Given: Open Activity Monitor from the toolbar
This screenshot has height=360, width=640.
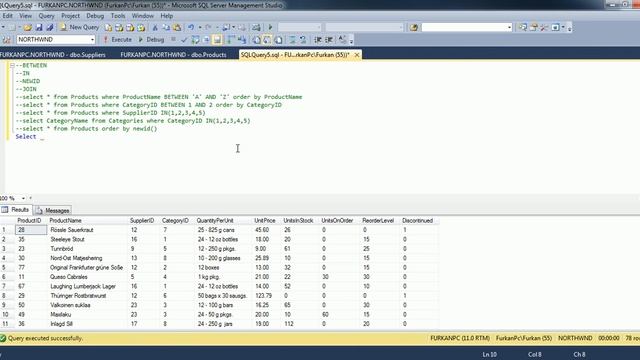Looking at the screenshot, I should [x=256, y=27].
